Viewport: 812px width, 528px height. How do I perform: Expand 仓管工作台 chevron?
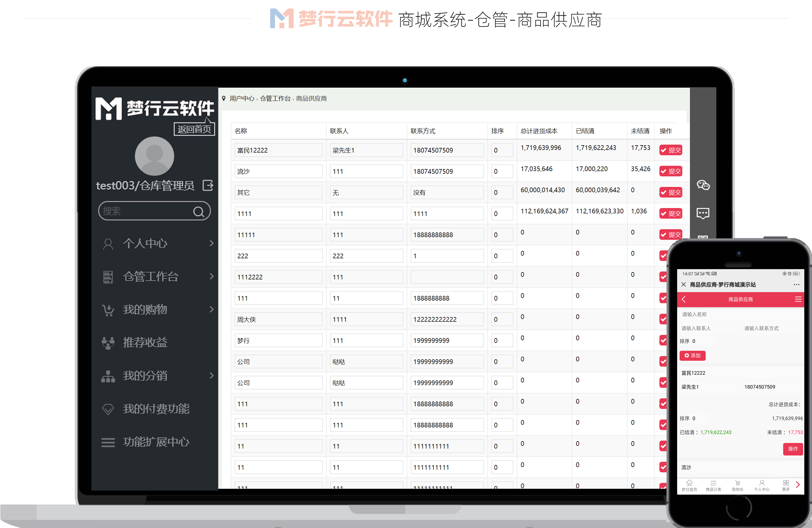pos(211,276)
